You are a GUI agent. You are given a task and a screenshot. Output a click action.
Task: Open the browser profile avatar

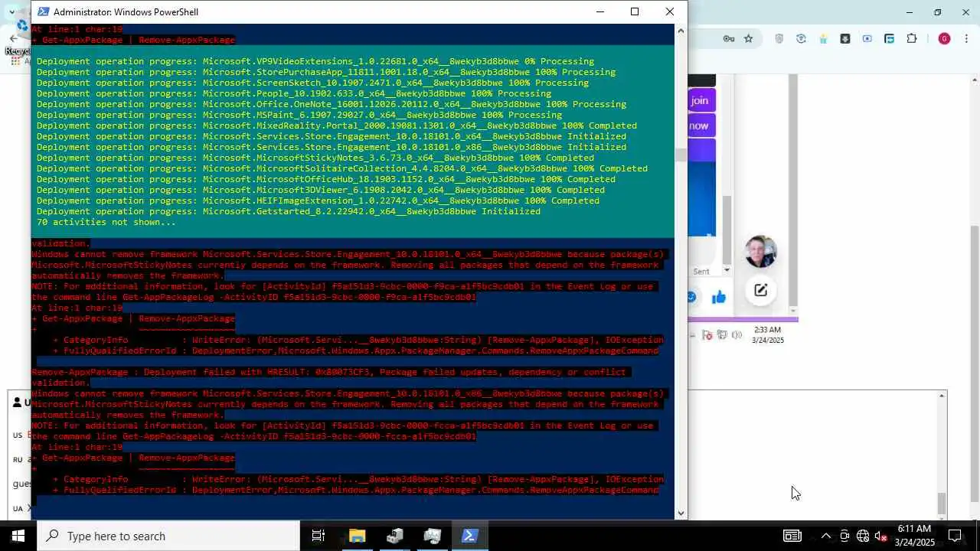click(944, 38)
